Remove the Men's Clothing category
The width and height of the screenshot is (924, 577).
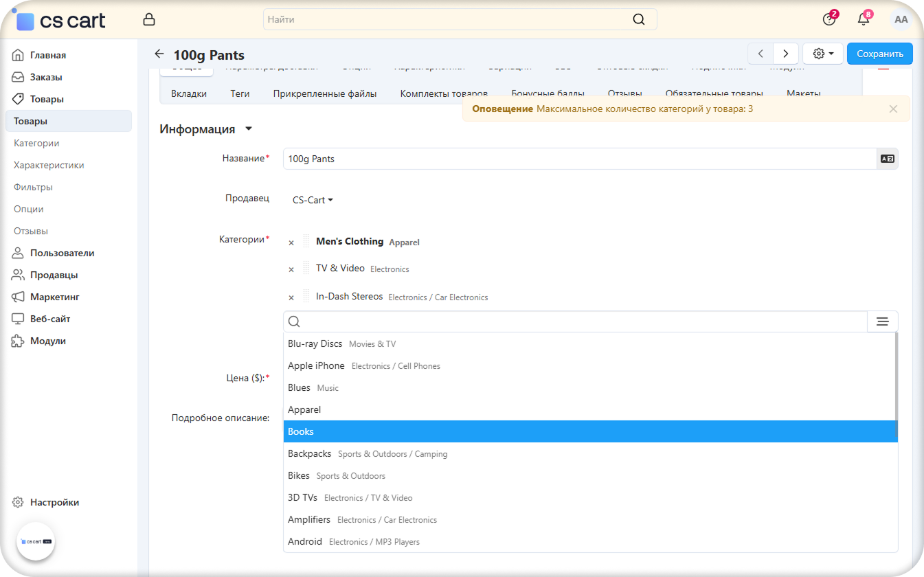291,242
